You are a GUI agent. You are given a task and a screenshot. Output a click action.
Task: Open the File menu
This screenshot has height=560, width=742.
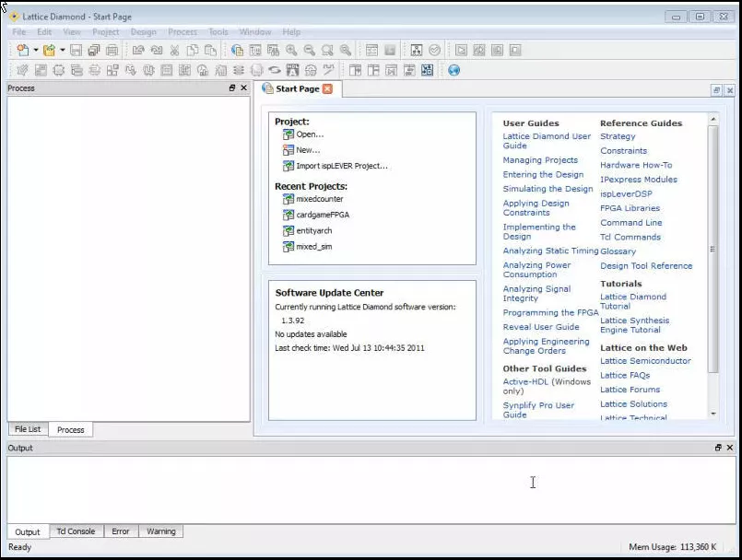pyautogui.click(x=19, y=31)
